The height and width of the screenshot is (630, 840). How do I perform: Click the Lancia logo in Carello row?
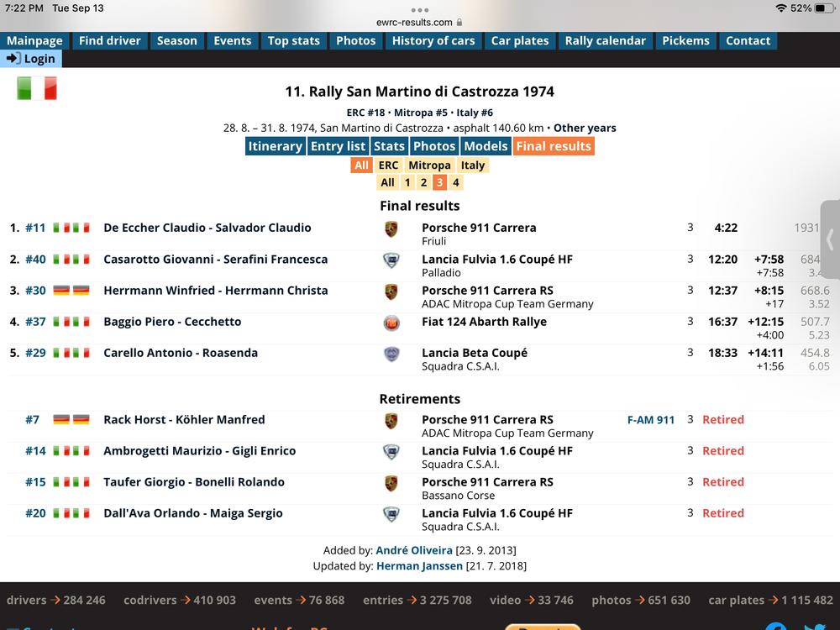391,354
